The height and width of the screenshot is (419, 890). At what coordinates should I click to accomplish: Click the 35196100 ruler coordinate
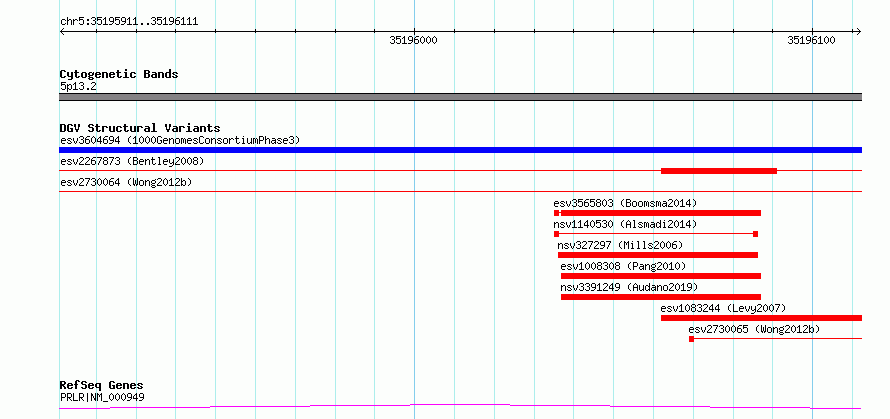[x=811, y=41]
